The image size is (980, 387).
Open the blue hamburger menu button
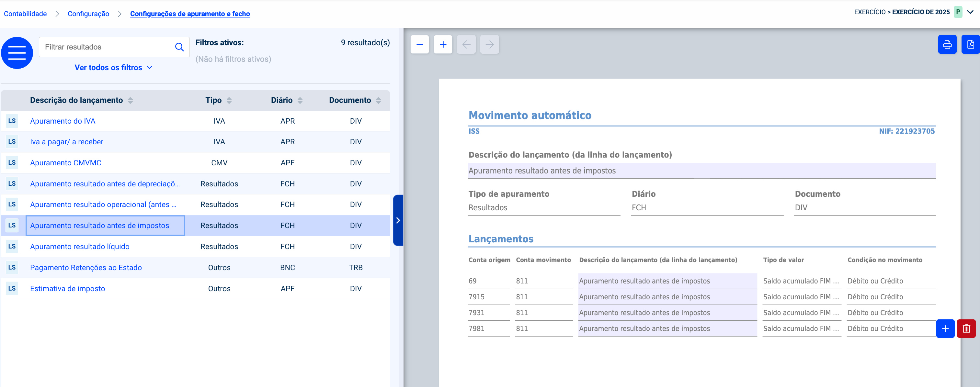(x=17, y=53)
